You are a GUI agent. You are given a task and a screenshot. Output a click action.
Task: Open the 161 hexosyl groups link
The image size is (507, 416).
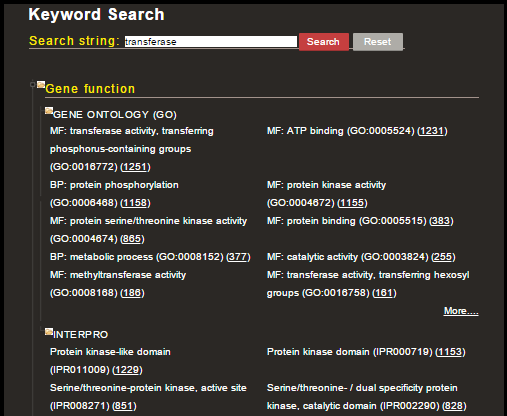pyautogui.click(x=384, y=293)
